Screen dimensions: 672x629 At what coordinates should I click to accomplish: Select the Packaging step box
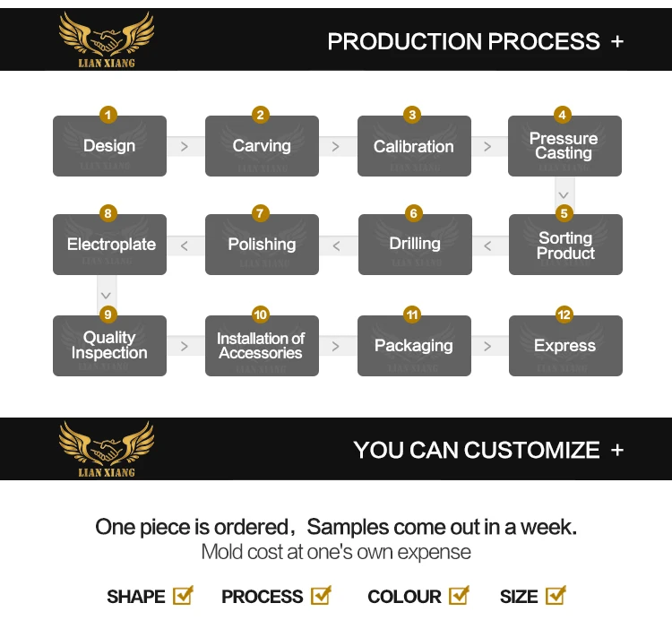coord(414,345)
